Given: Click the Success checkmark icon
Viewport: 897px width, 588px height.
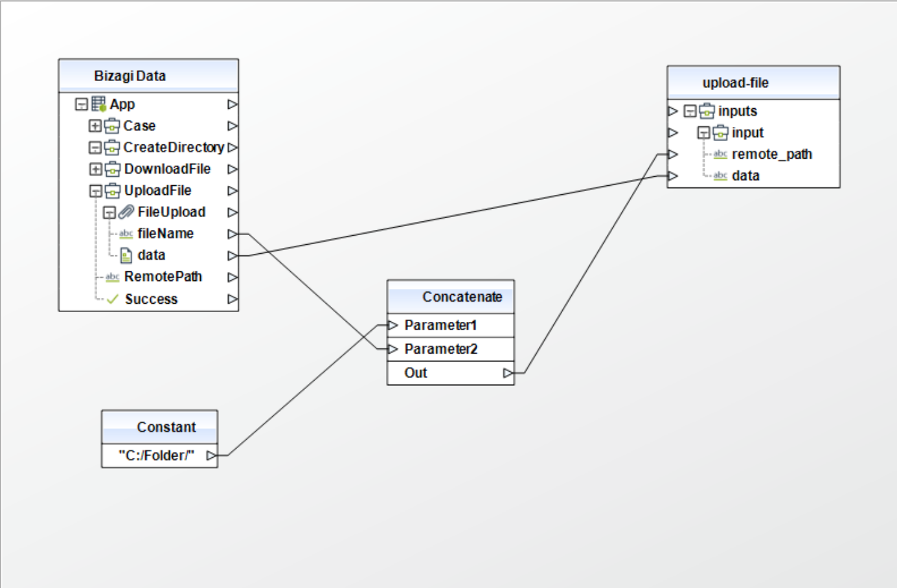Looking at the screenshot, I should (112, 299).
